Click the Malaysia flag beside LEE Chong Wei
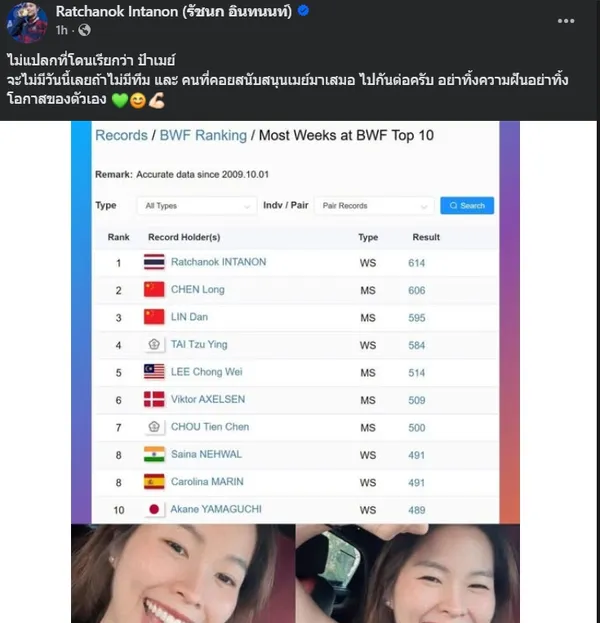Viewport: 600px width, 623px height. tap(154, 372)
